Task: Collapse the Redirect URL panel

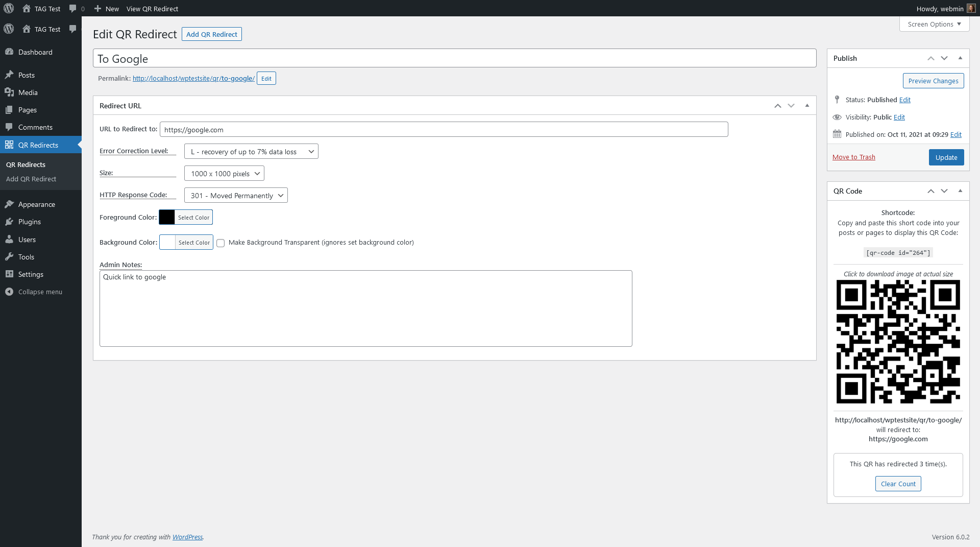Action: (807, 106)
